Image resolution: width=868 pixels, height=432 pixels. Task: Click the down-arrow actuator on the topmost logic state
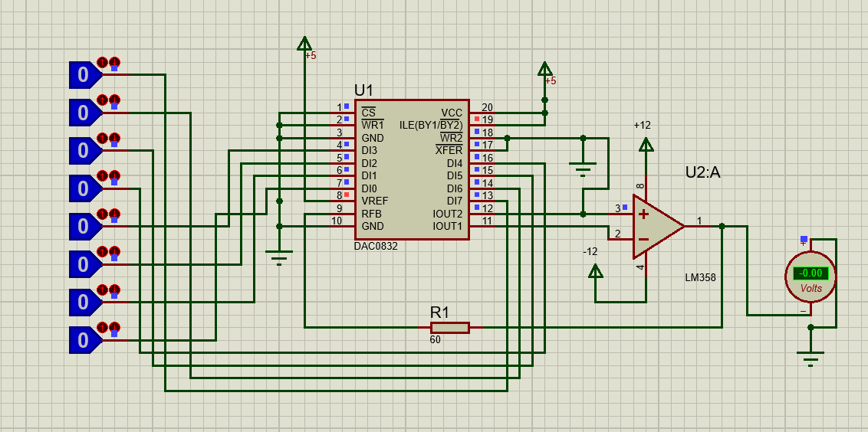114,62
